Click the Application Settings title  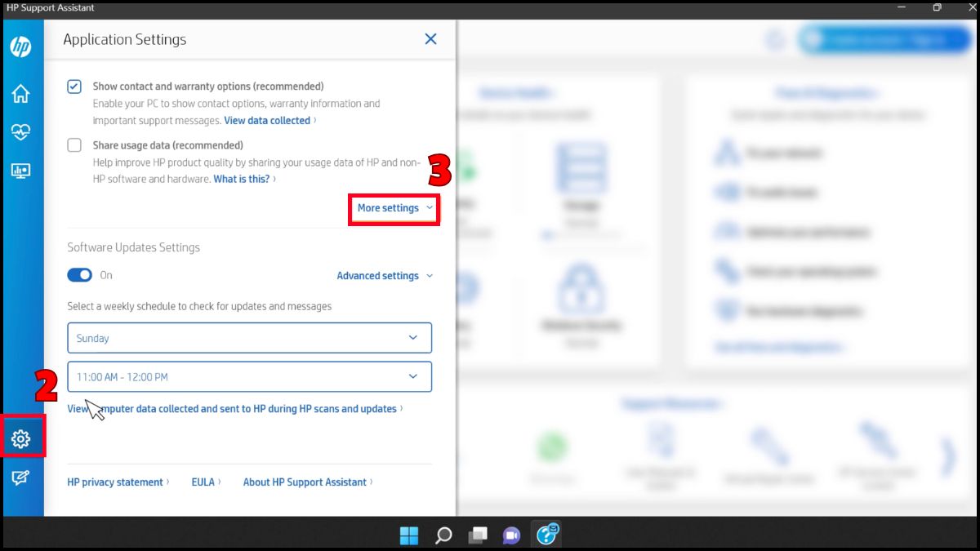pyautogui.click(x=125, y=39)
